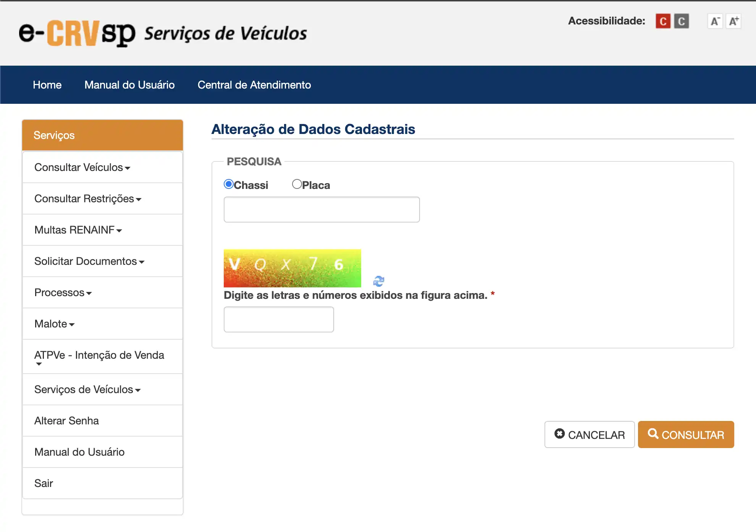Click the chassi search input field
The height and width of the screenshot is (532, 756).
point(321,210)
